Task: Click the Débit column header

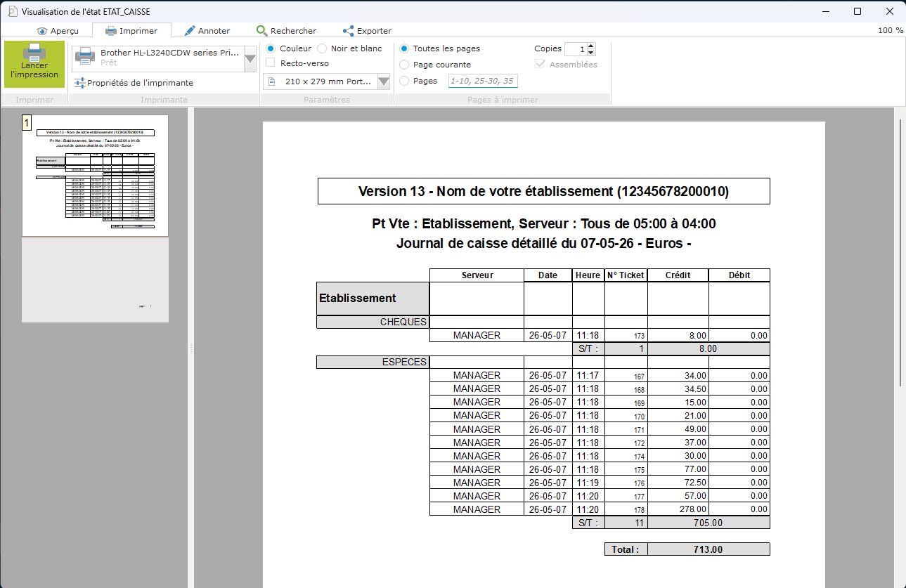Action: pyautogui.click(x=739, y=275)
